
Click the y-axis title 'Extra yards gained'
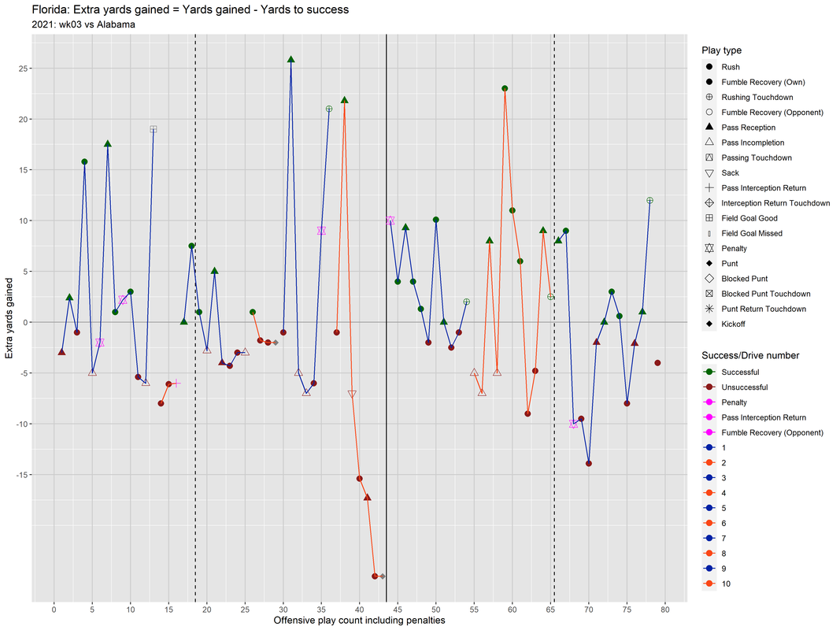9,318
